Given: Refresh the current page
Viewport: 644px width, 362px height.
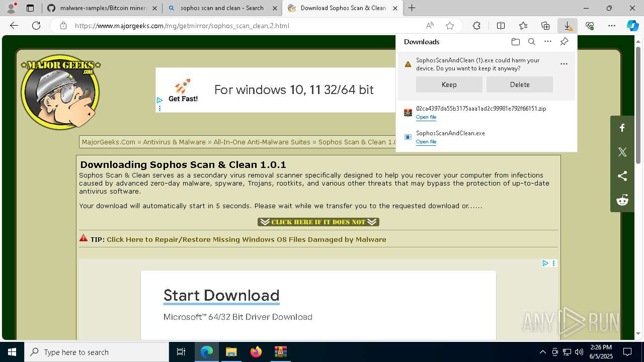Looking at the screenshot, I should pos(36,26).
